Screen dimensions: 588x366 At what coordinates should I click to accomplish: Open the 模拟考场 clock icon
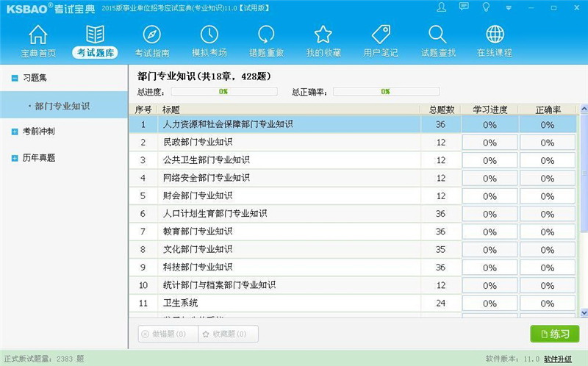point(209,35)
